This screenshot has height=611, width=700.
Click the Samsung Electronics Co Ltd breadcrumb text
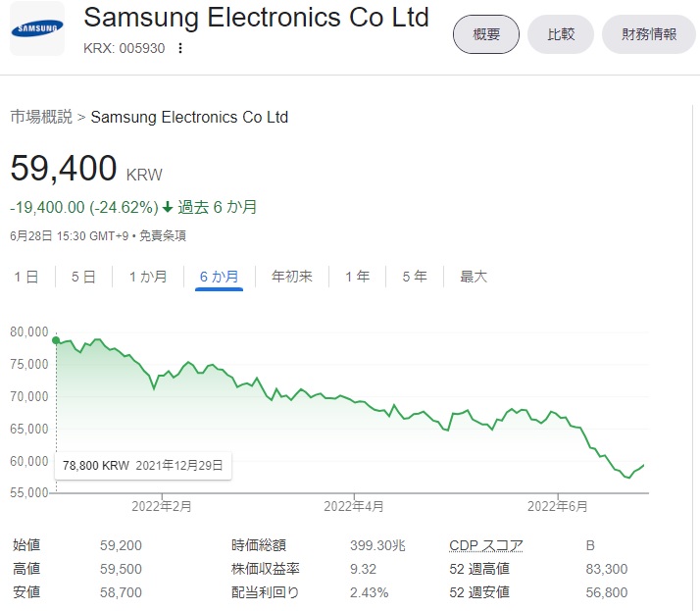coord(189,117)
